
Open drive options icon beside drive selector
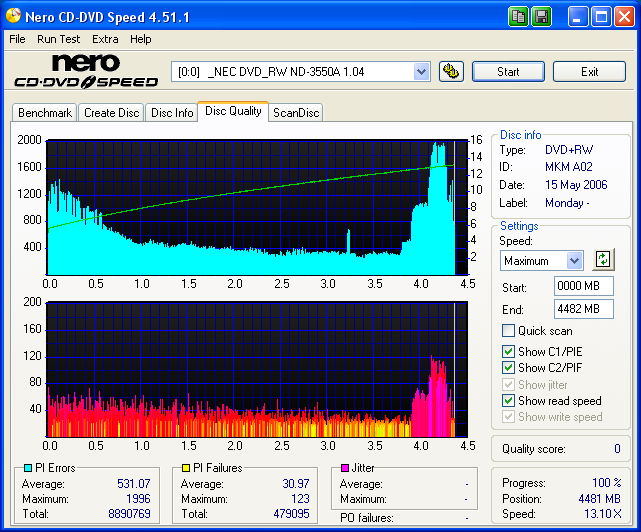(x=451, y=71)
